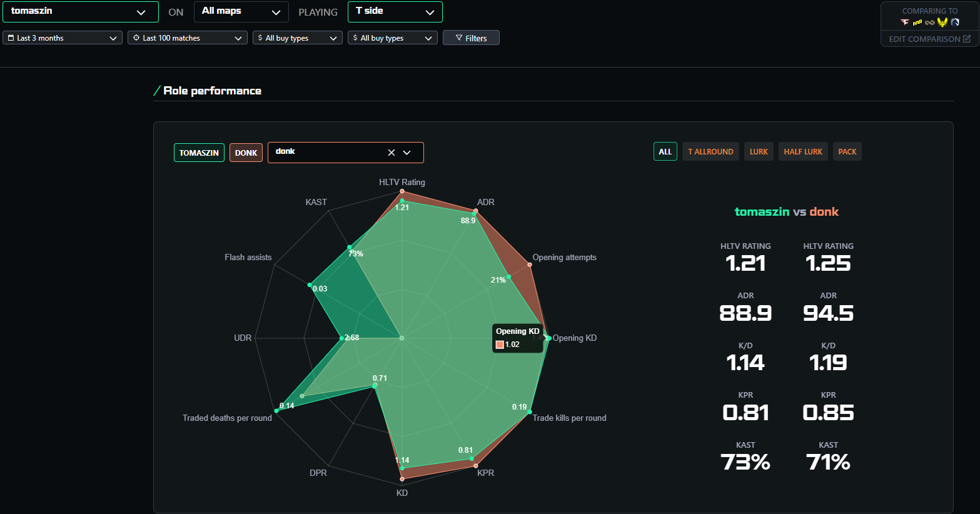The image size is (980, 514).
Task: Click the calendar icon in the date range filter
Action: tap(11, 38)
